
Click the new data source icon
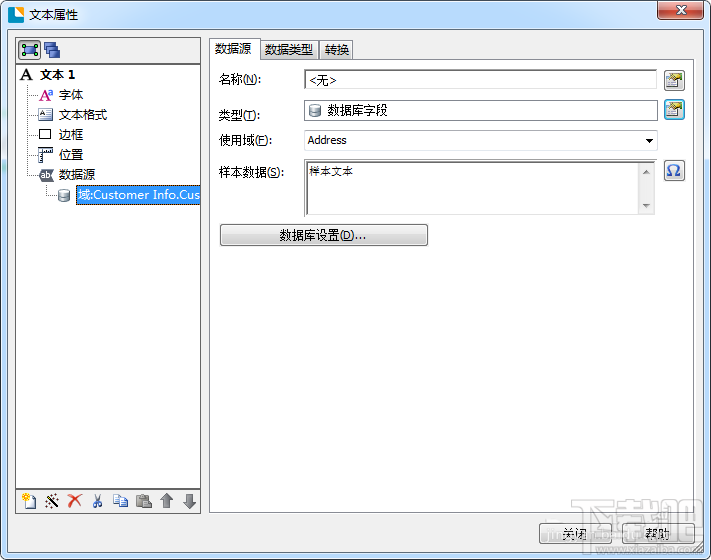(x=29, y=501)
